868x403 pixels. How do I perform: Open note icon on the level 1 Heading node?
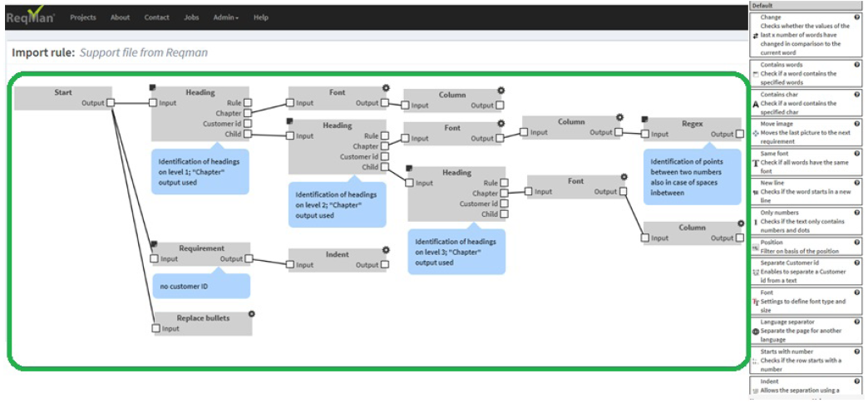click(x=153, y=87)
